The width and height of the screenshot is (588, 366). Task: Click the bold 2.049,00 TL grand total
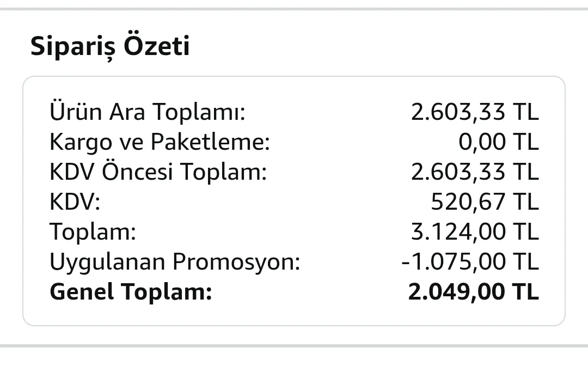coord(473,292)
